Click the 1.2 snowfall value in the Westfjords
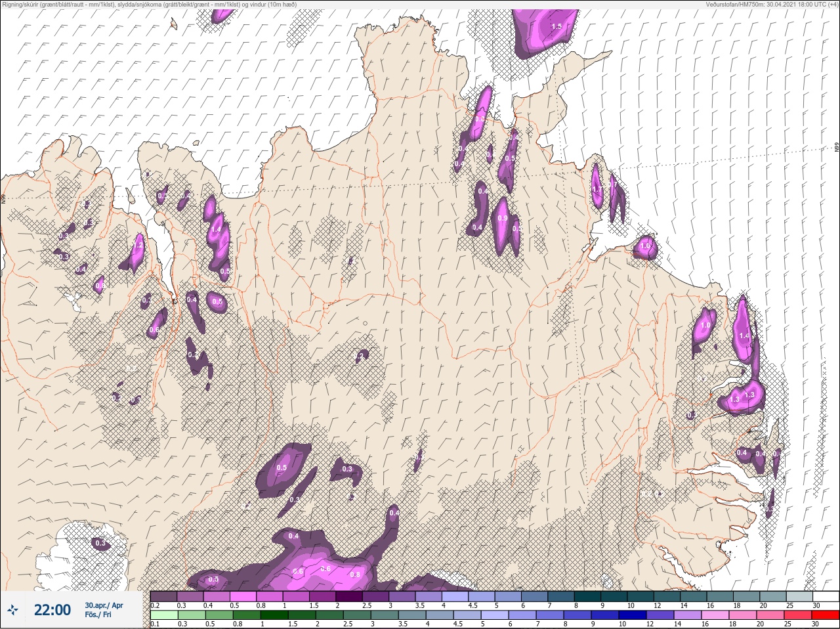This screenshot has height=629, width=840. pyautogui.click(x=138, y=245)
